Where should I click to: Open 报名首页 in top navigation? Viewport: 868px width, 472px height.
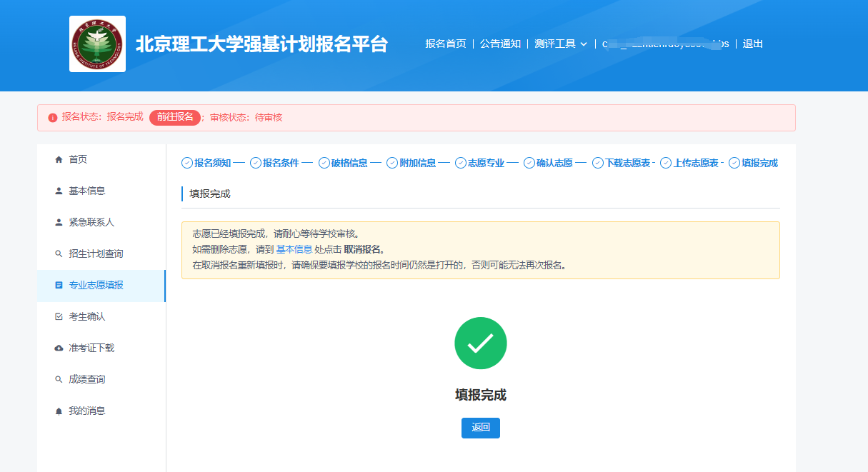pos(446,44)
